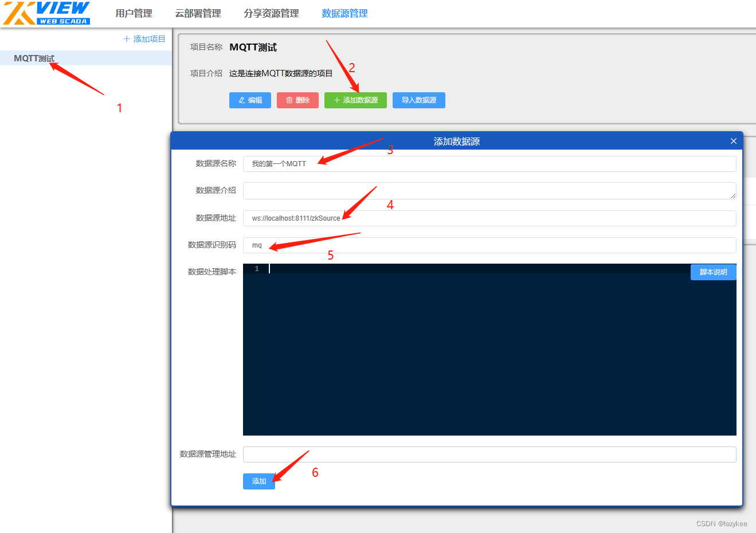Click the 编辑 button
Image resolution: width=756 pixels, height=533 pixels.
point(250,100)
